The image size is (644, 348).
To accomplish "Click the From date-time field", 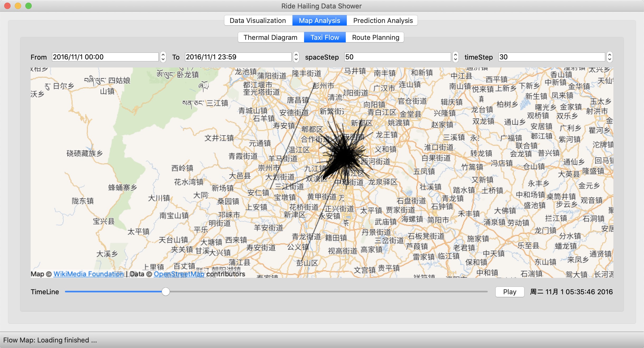I will (x=105, y=57).
